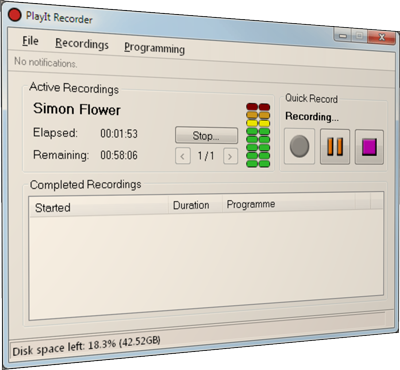Click the No notifications message
The image size is (400, 370).
tap(46, 62)
